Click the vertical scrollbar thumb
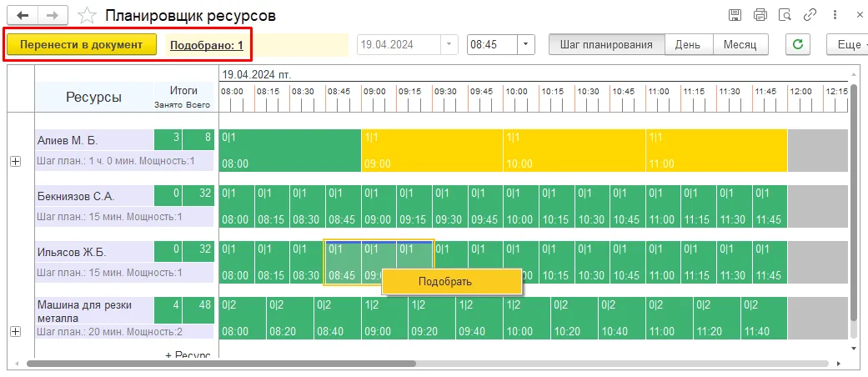868x377 pixels. coord(853,204)
